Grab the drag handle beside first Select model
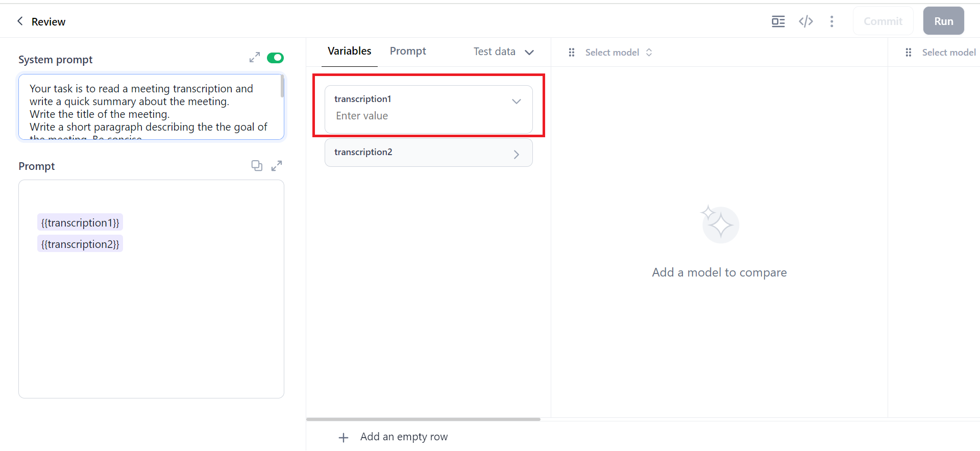This screenshot has width=980, height=451. 572,53
